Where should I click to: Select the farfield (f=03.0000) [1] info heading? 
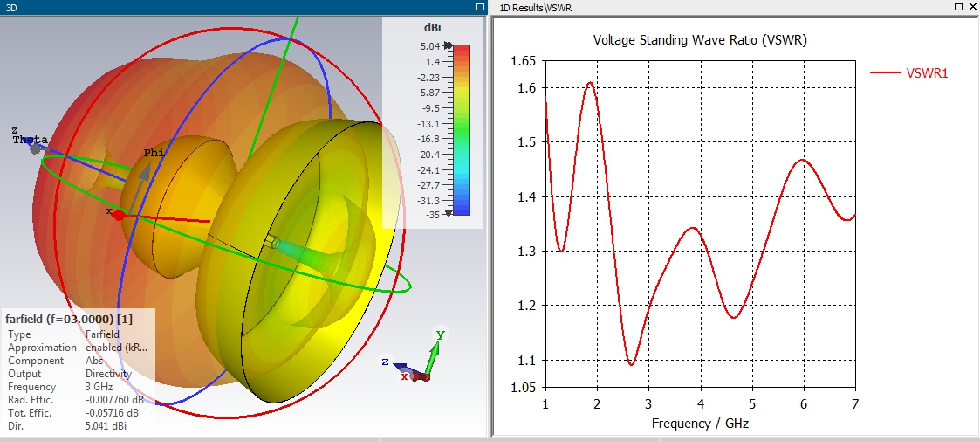coord(61,319)
